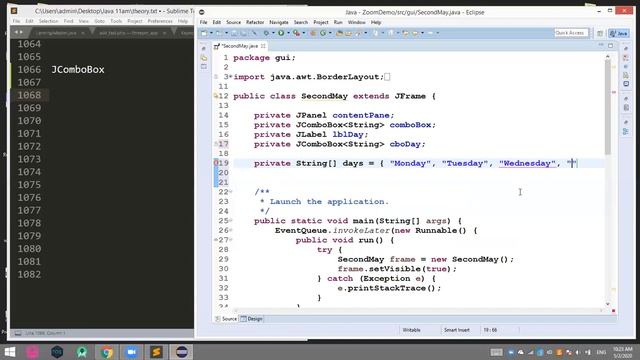Click the Restore icon in Eclipse right trim
640x360 pixels.
[x=626, y=49]
